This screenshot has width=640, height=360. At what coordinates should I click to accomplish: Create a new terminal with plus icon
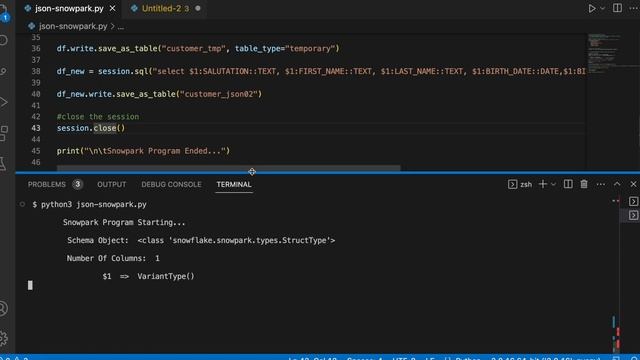(x=542, y=184)
